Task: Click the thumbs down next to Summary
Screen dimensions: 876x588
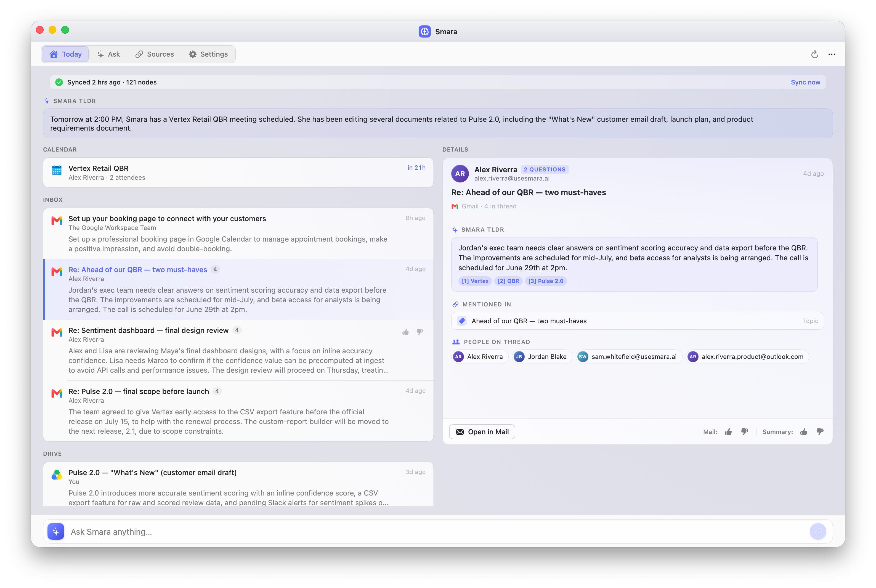Action: pos(820,432)
